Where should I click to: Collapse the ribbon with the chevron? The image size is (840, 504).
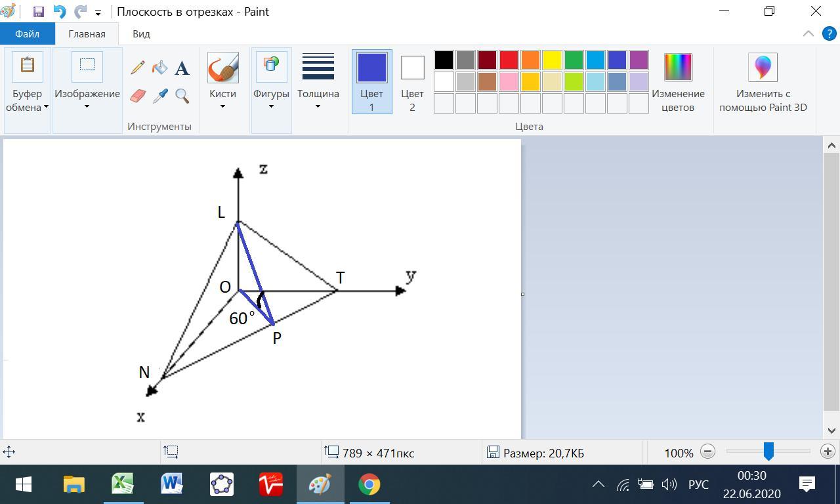pyautogui.click(x=808, y=33)
